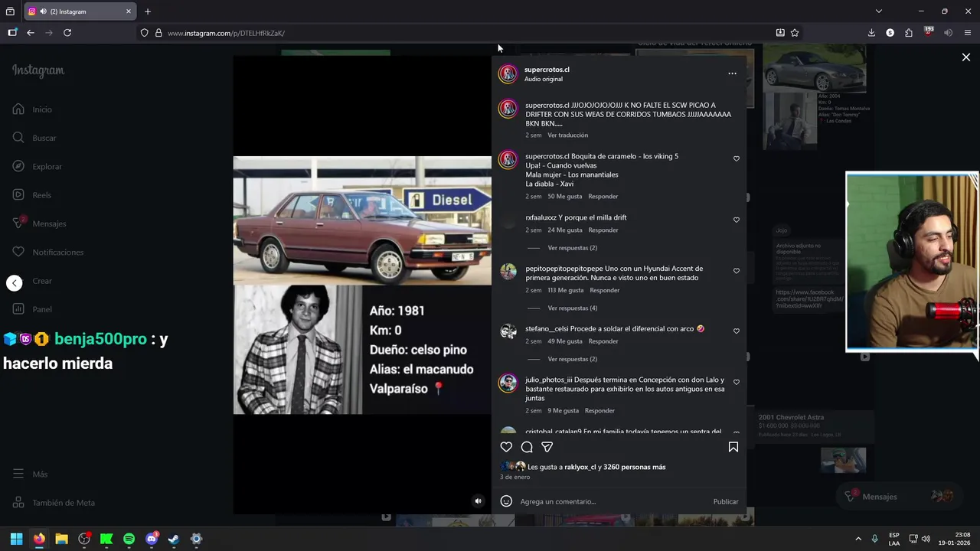Like rxfaaluxxz's comment
This screenshot has width=980, height=551.
(737, 220)
